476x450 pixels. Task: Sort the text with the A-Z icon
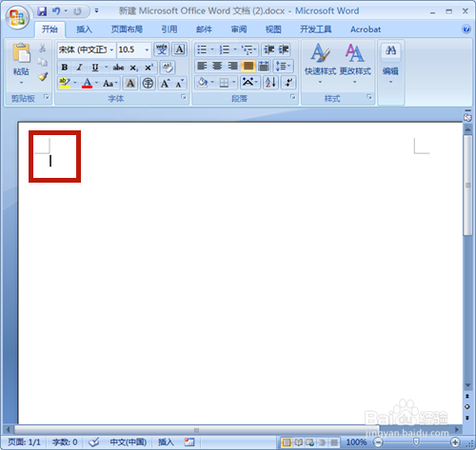point(270,83)
